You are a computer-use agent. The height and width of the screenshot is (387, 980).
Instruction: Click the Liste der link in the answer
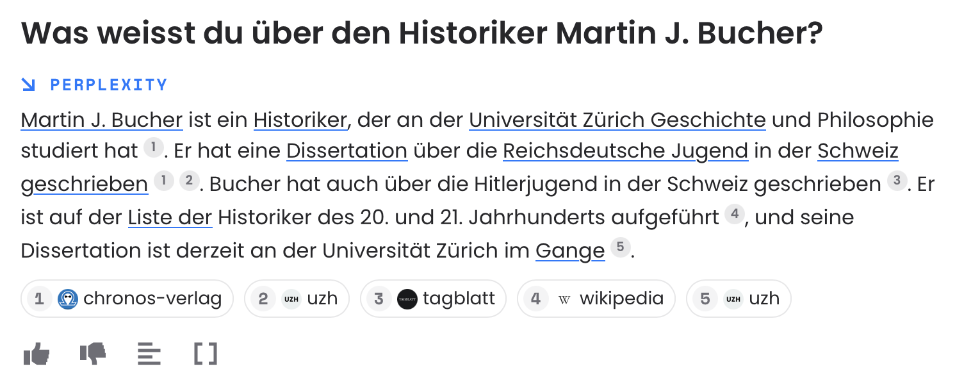point(170,218)
